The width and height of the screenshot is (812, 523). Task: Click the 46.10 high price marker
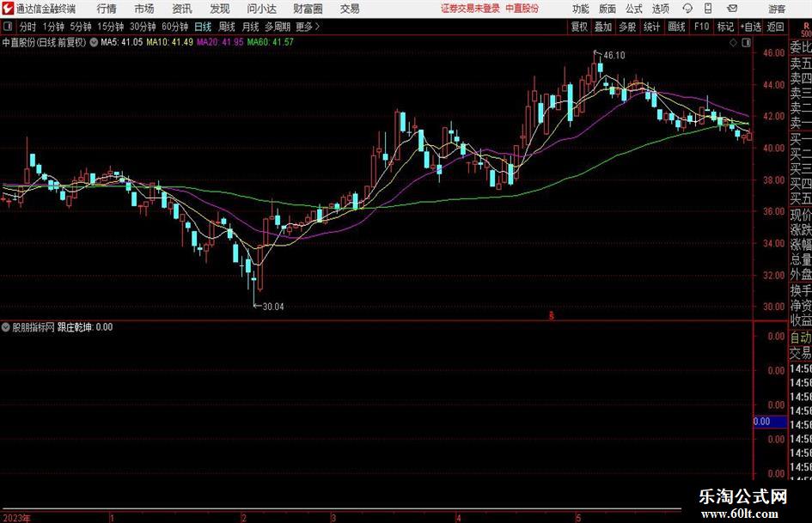[614, 55]
